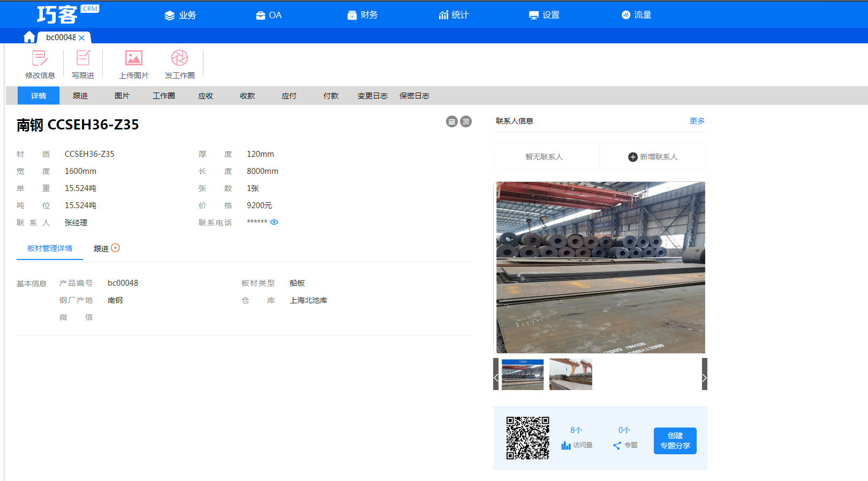Click the 更多 link in contact info
Image resolution: width=868 pixels, height=481 pixels.
697,121
